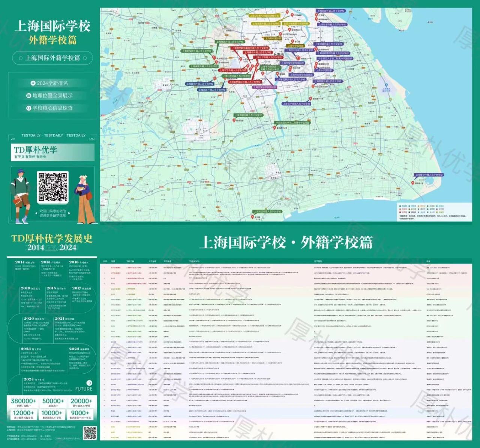This screenshot has width=480, height=448.
Task: Select the large WeChat QR code
Action: pos(52,187)
